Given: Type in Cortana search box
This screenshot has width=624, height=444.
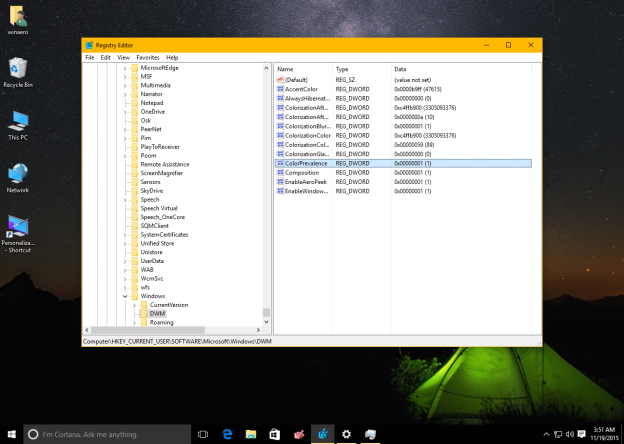Looking at the screenshot, I should 100,434.
